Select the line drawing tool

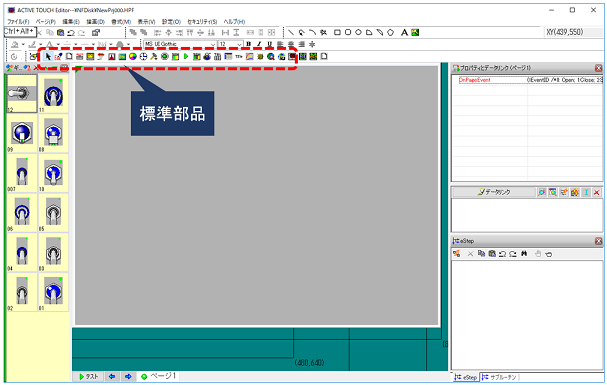tap(291, 33)
